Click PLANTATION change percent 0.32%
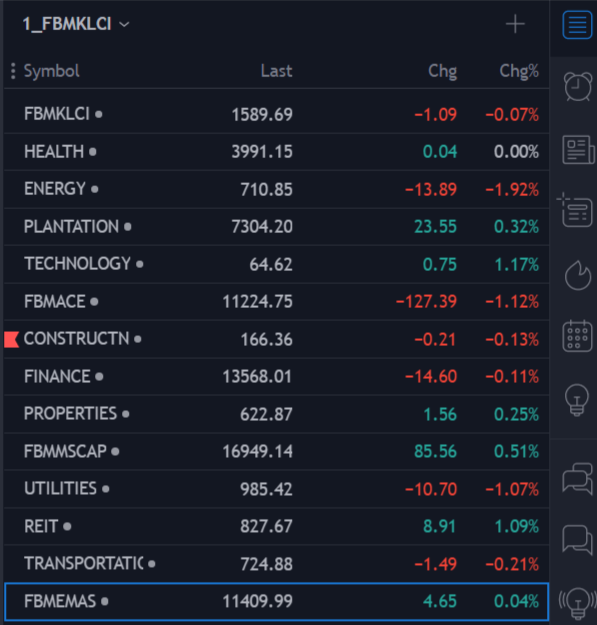Image resolution: width=597 pixels, height=625 pixels. [x=516, y=227]
